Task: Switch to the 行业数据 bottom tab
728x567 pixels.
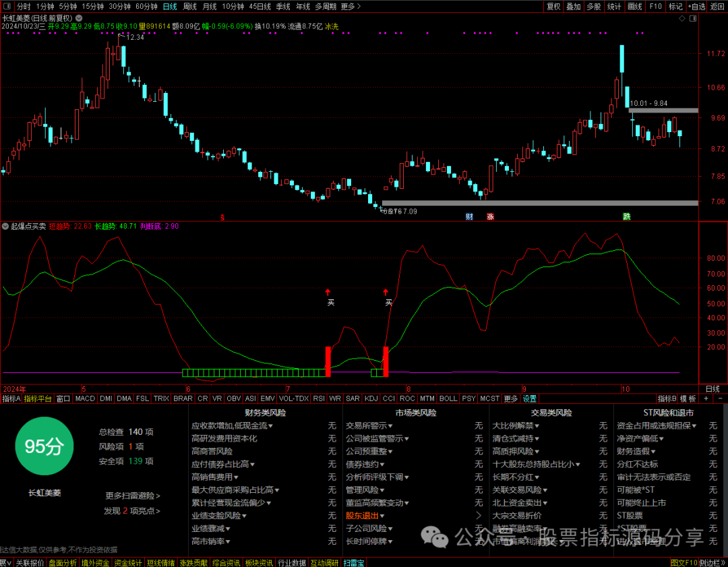Action: pos(292,563)
